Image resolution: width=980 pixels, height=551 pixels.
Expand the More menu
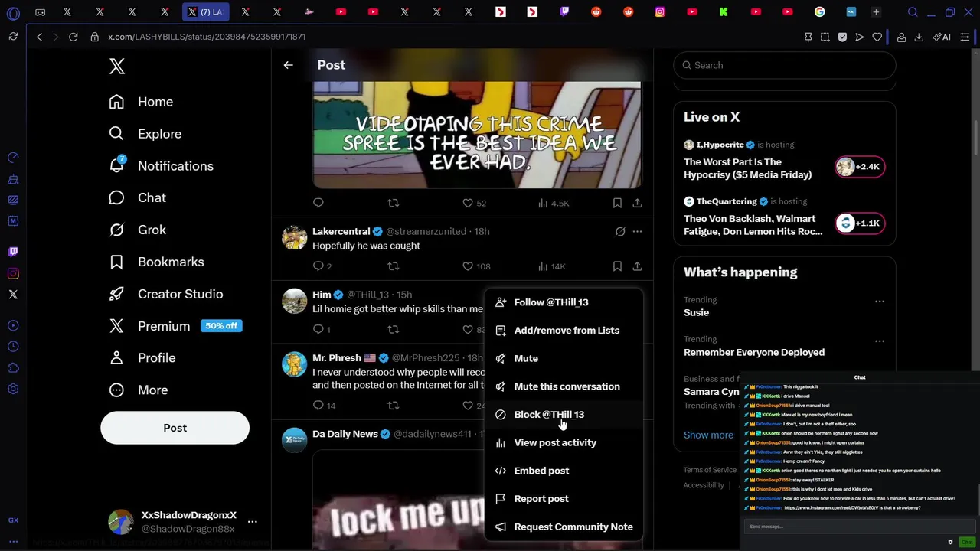click(139, 390)
